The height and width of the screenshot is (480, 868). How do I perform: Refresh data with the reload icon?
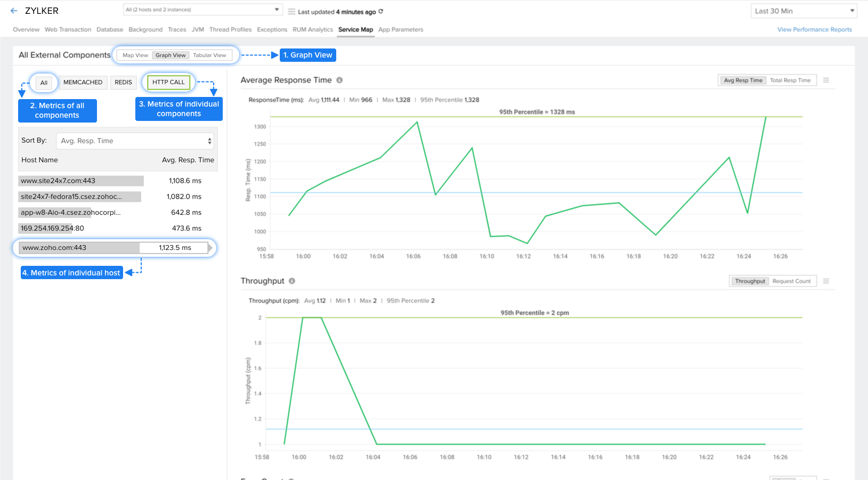pos(380,11)
